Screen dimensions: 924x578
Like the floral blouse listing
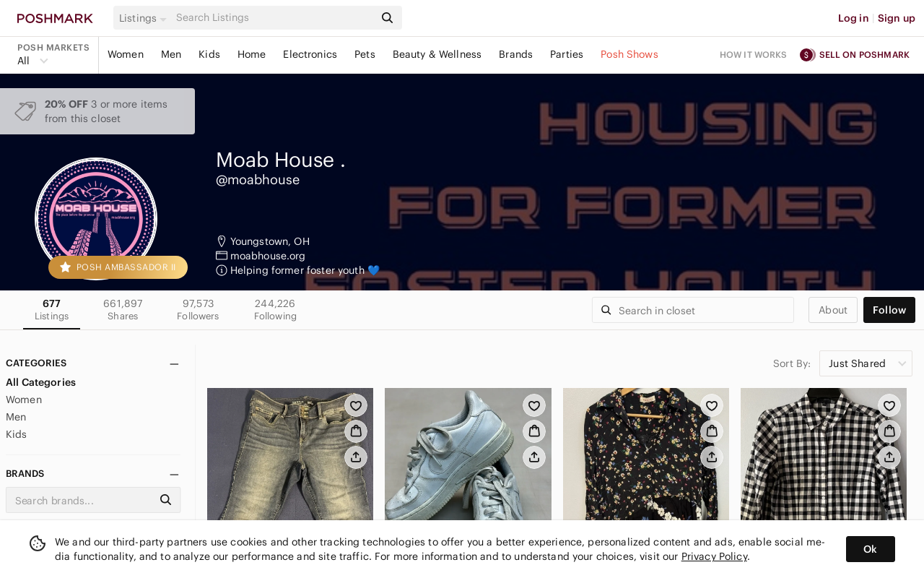712,405
